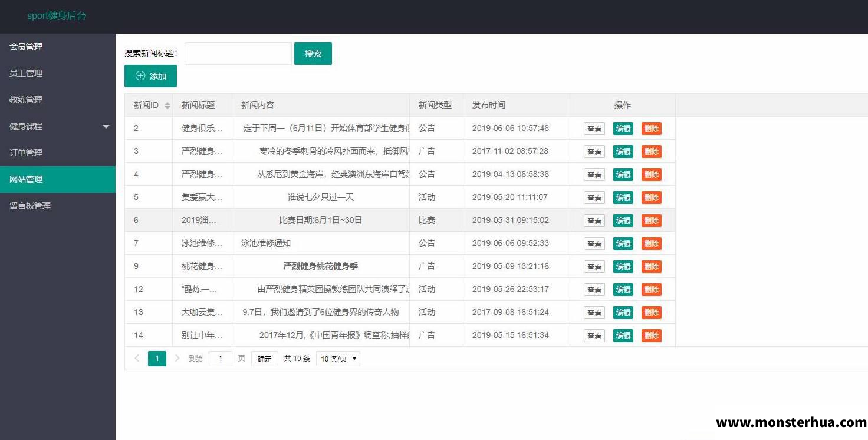Click 删除 for news ID 4
Image resolution: width=868 pixels, height=440 pixels.
click(x=652, y=175)
